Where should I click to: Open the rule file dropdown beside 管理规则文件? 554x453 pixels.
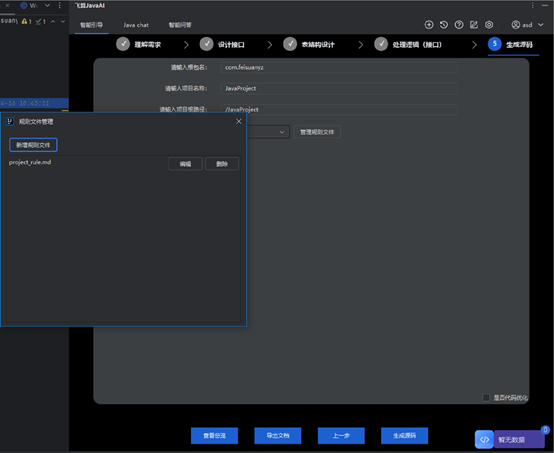(268, 132)
